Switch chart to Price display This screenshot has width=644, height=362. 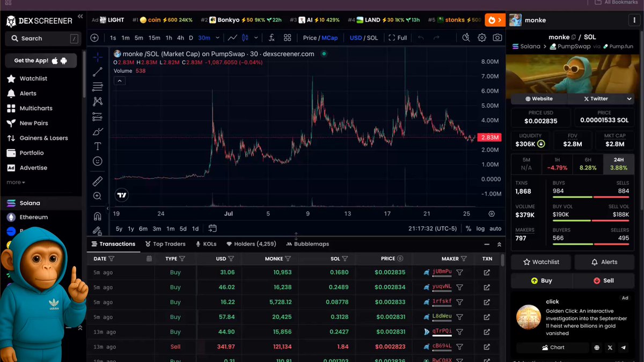coord(310,38)
